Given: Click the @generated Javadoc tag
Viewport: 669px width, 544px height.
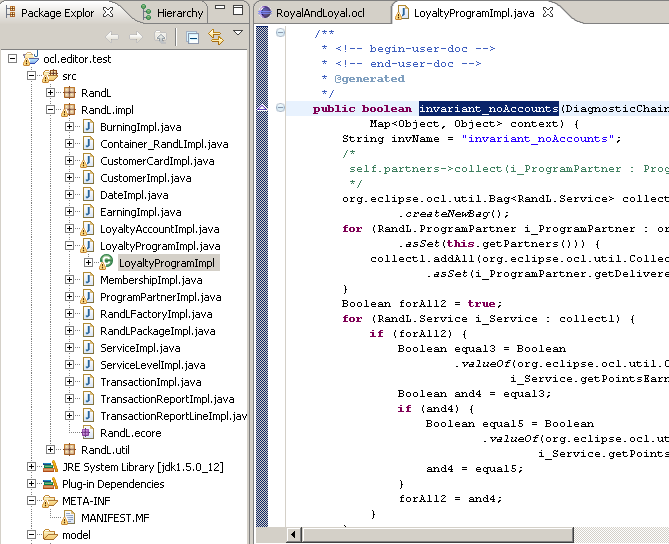Looking at the screenshot, I should (x=369, y=79).
